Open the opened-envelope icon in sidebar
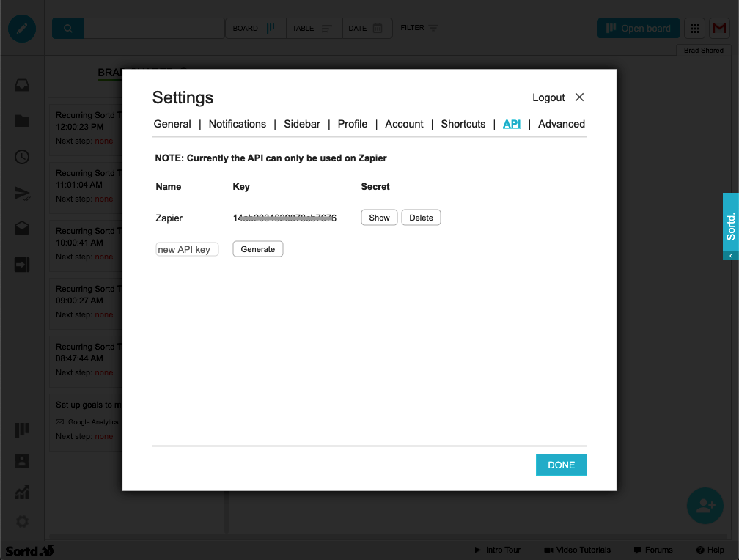This screenshot has width=739, height=560. 22,228
